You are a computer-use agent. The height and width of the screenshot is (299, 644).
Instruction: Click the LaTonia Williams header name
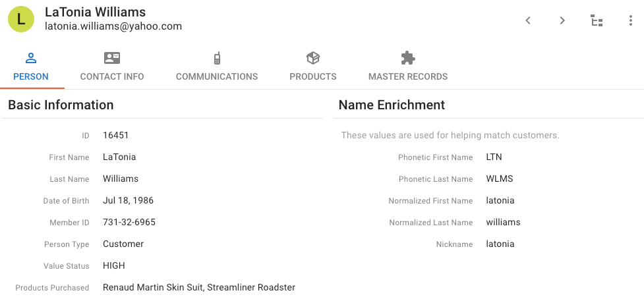[96, 12]
